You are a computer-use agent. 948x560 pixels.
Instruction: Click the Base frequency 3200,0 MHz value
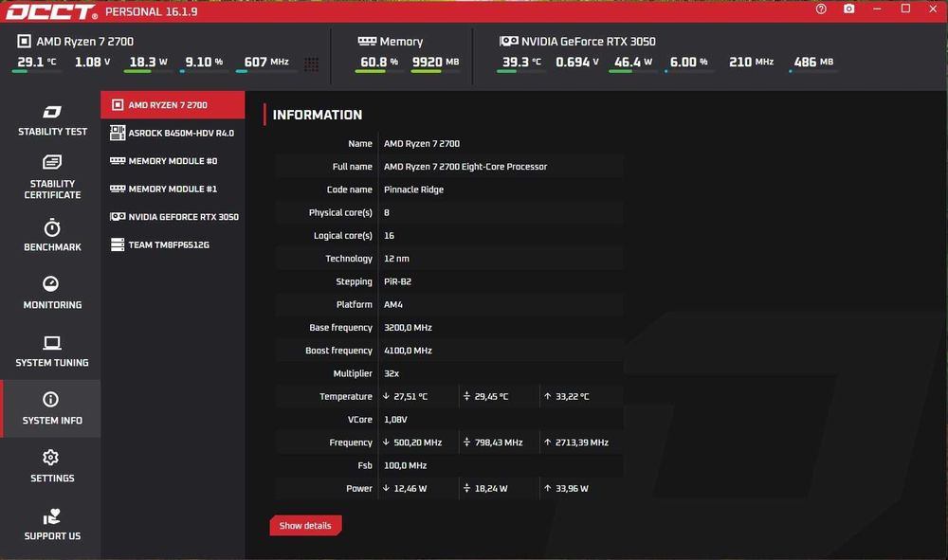[x=408, y=328]
